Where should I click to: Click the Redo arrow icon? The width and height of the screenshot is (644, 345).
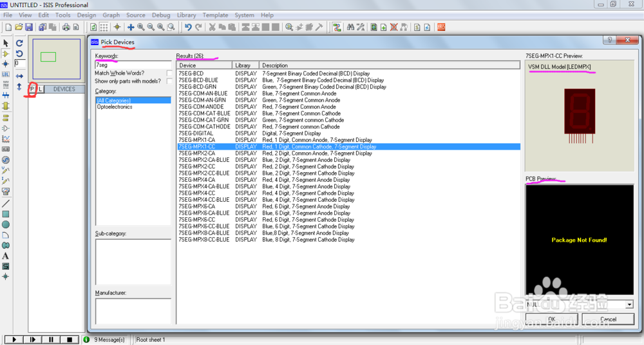(198, 28)
